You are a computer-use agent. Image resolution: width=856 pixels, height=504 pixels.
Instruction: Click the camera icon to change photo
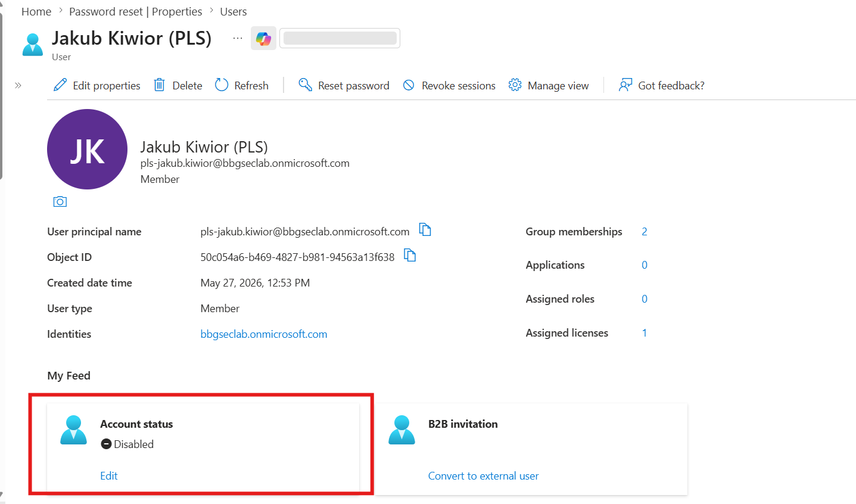(60, 202)
